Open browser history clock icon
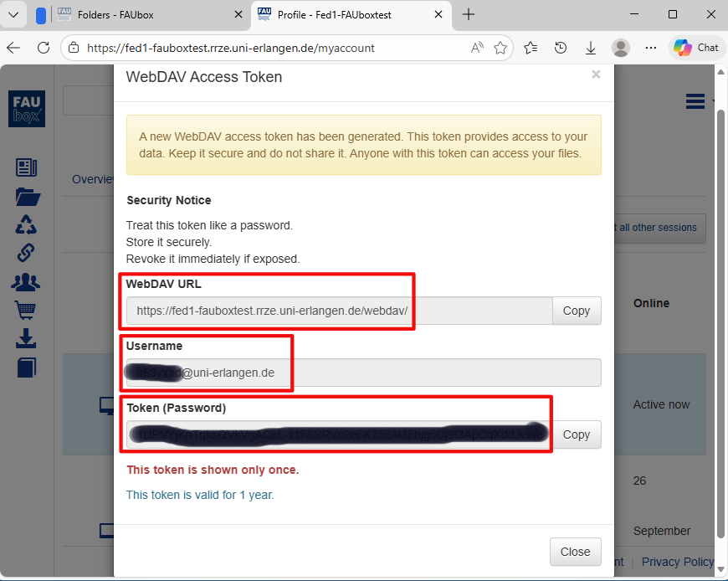 pos(561,48)
